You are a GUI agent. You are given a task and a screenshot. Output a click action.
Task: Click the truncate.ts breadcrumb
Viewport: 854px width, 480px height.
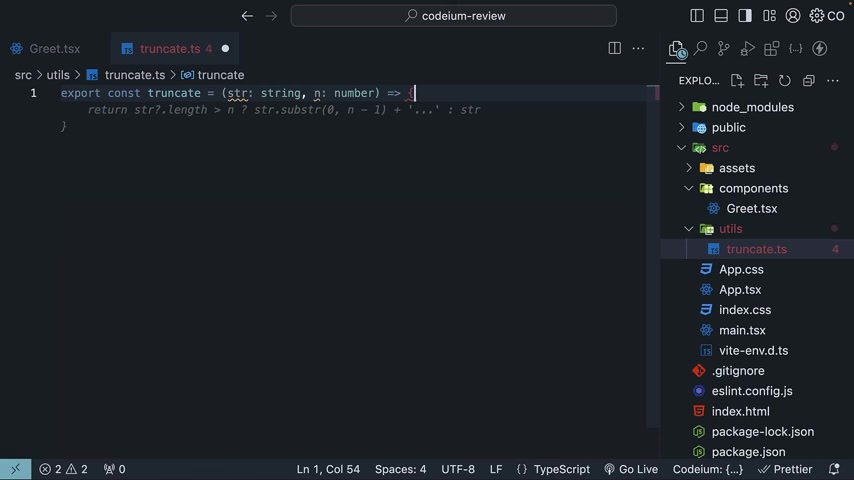point(135,75)
